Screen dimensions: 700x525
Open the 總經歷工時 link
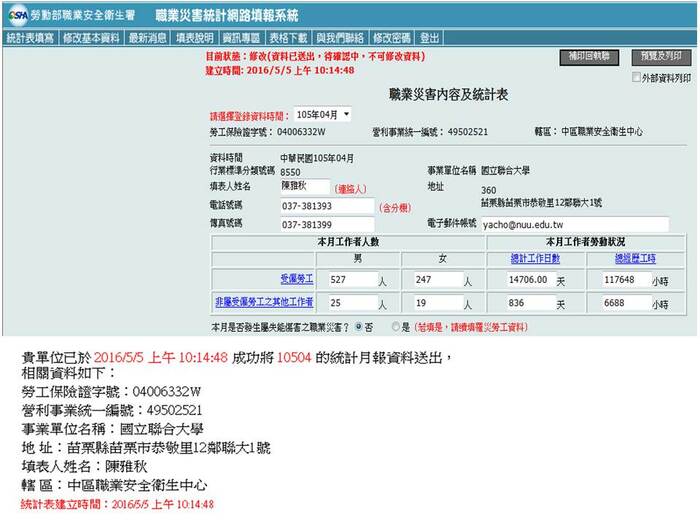pyautogui.click(x=635, y=258)
